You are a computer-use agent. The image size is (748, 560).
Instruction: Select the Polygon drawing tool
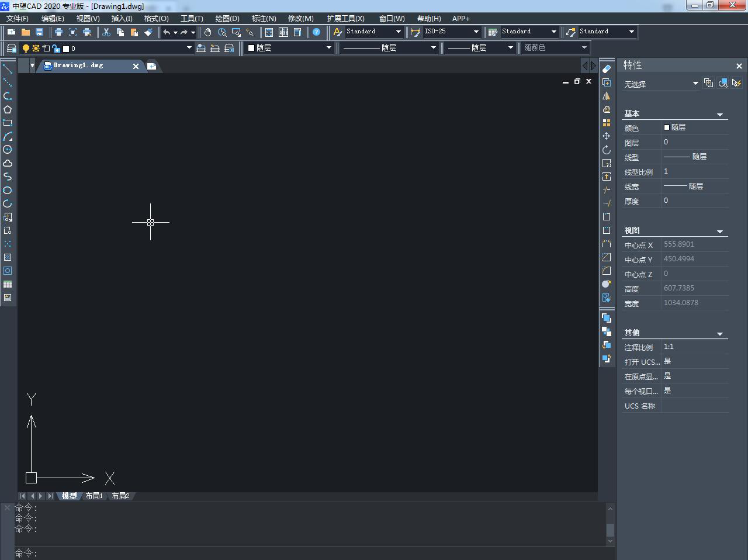[x=8, y=109]
